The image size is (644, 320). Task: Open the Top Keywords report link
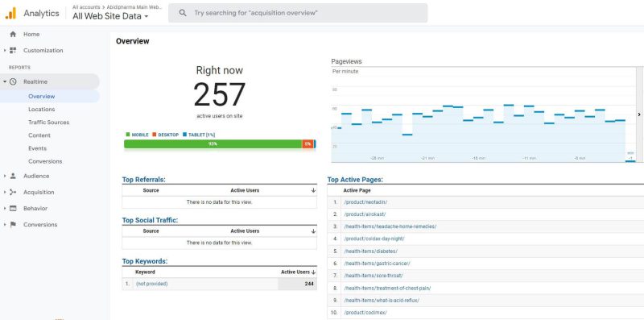pos(145,261)
